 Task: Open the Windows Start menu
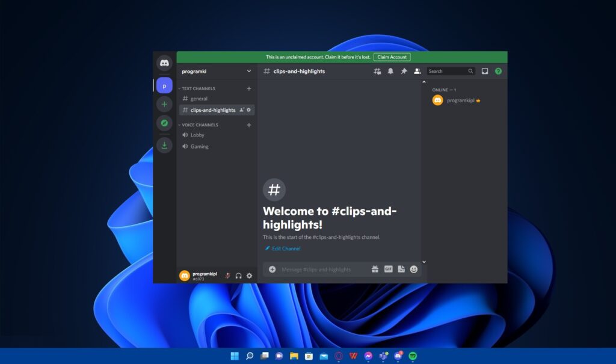click(235, 356)
